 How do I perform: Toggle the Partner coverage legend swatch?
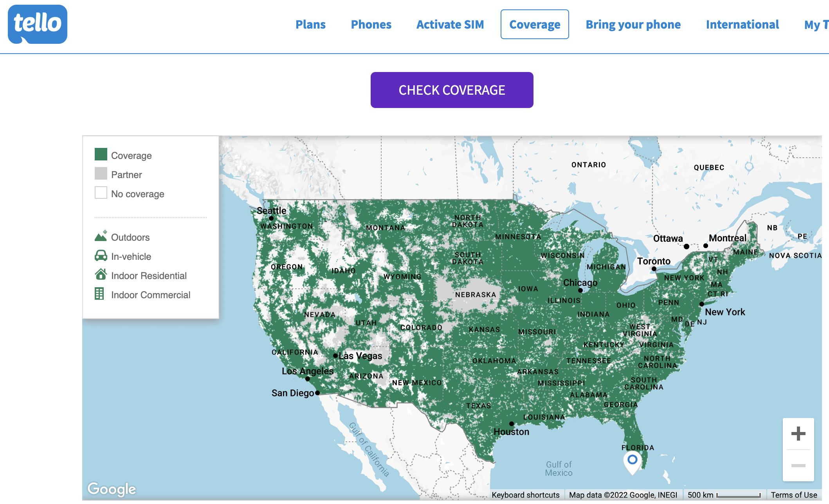(101, 173)
